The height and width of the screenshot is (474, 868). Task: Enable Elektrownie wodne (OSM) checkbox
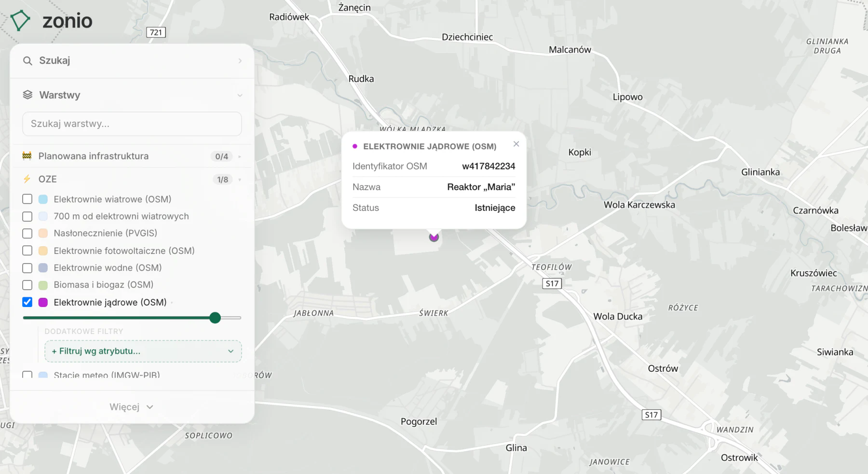tap(27, 268)
